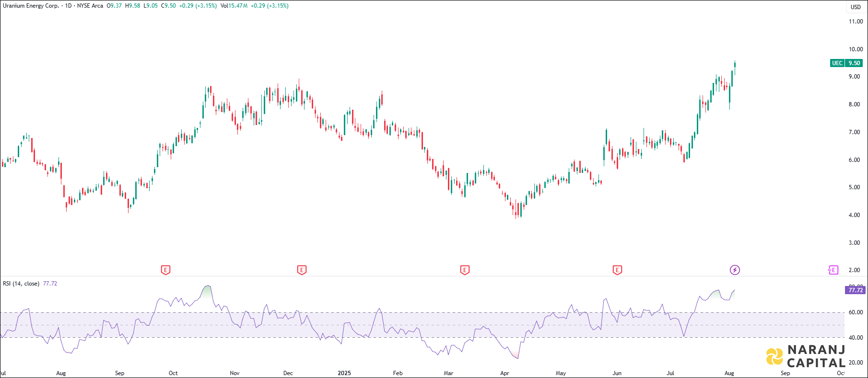Click the L9.05 low value
The height and width of the screenshot is (378, 868).
(151, 6)
